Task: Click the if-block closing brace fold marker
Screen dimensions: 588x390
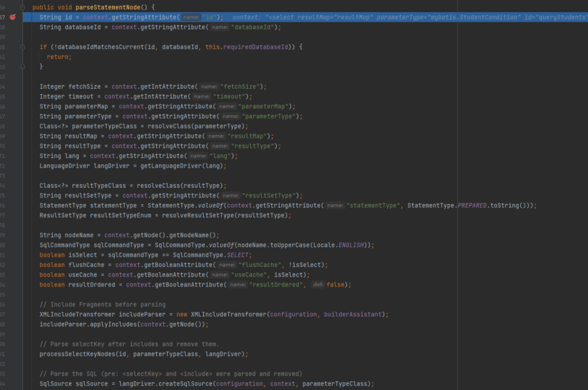Action: pos(23,66)
